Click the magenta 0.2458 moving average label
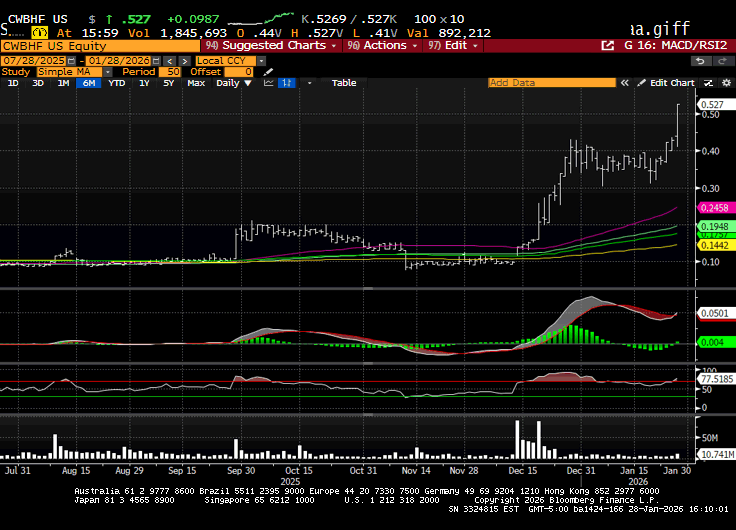 [716, 208]
